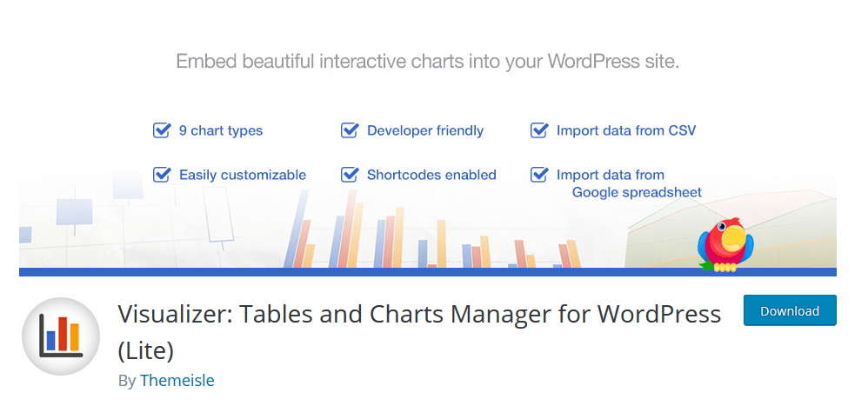The image size is (868, 406).
Task: Click the Google spreadsheet import checkbox
Action: 539,174
